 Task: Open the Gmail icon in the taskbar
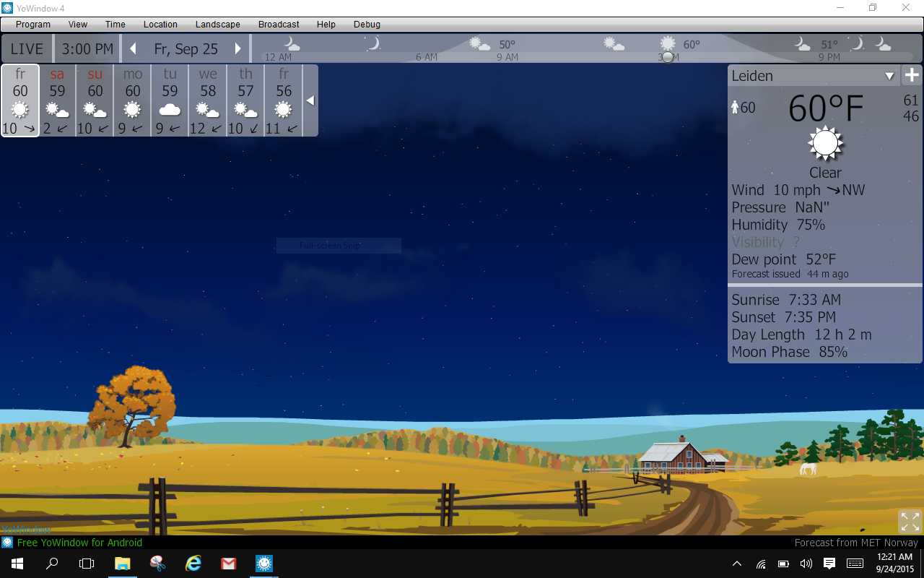click(x=229, y=564)
